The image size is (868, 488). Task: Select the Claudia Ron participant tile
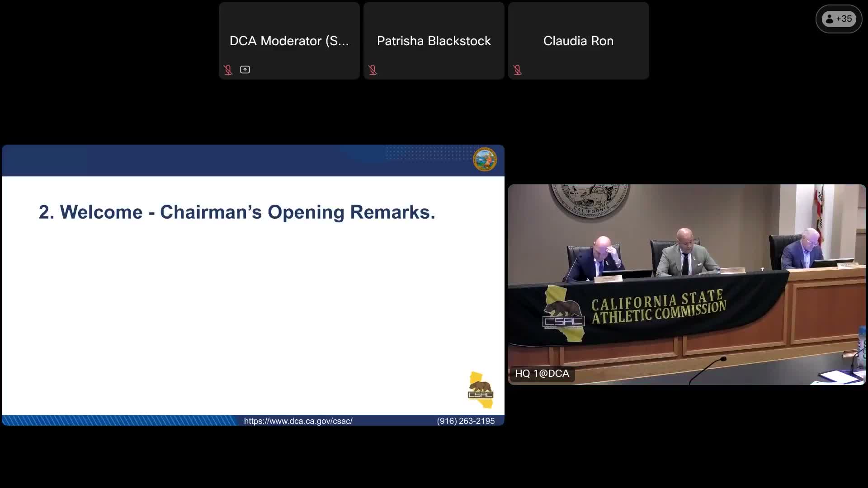[x=578, y=41]
